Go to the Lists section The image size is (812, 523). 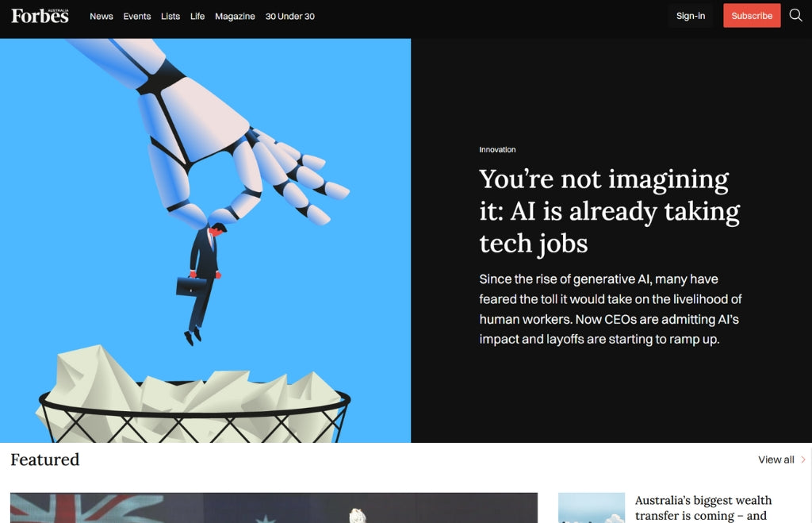click(170, 16)
